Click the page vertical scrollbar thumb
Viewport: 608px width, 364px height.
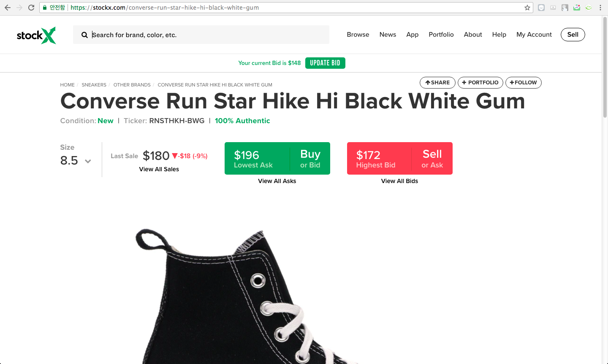[605, 67]
